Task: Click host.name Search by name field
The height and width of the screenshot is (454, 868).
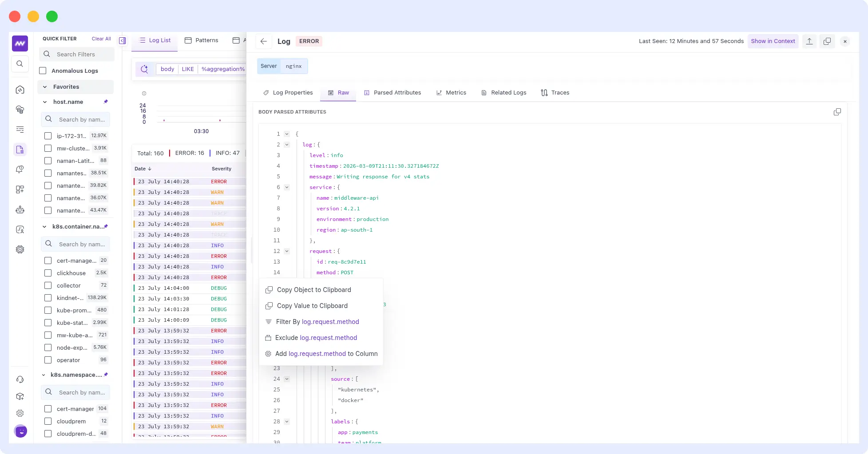Action: point(76,119)
